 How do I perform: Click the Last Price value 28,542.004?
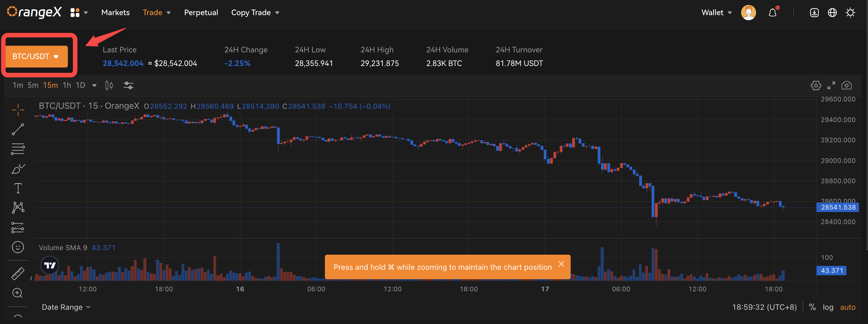[123, 63]
